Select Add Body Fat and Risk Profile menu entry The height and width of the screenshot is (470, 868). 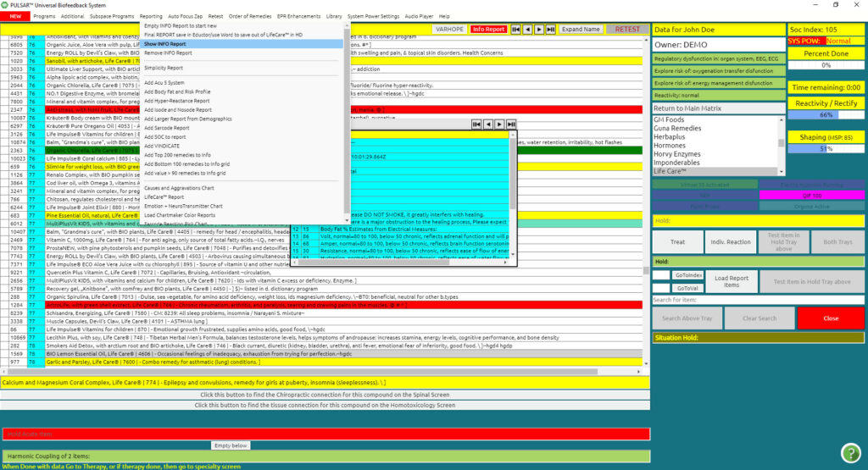pos(177,91)
